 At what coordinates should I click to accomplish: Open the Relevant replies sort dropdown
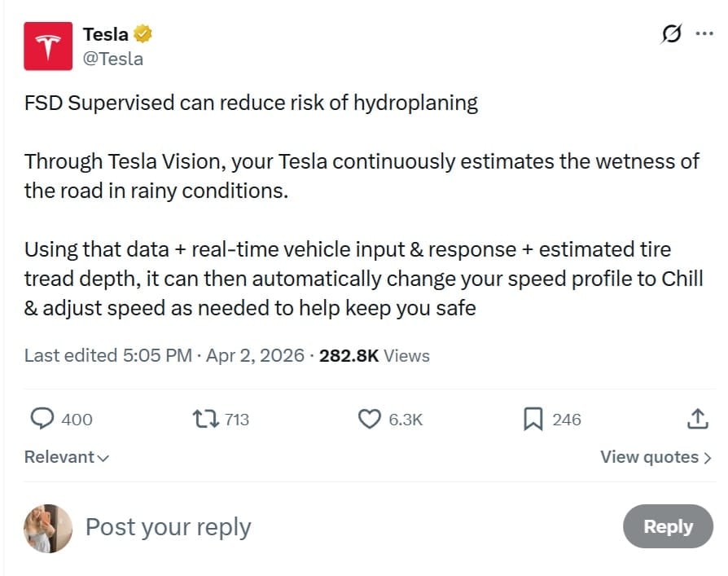(x=66, y=457)
